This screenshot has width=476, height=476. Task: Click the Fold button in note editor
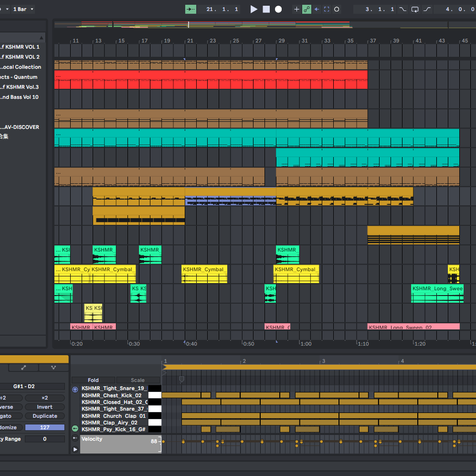93,380
